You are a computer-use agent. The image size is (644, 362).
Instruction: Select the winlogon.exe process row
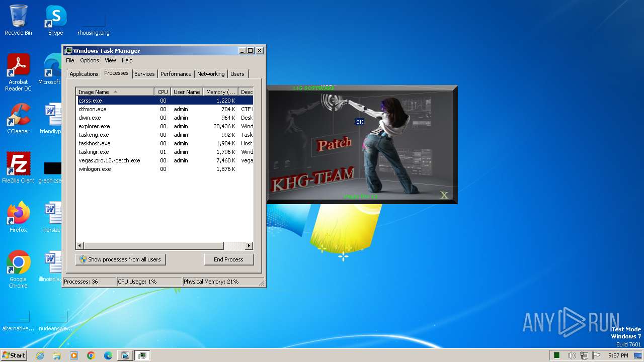(165, 169)
